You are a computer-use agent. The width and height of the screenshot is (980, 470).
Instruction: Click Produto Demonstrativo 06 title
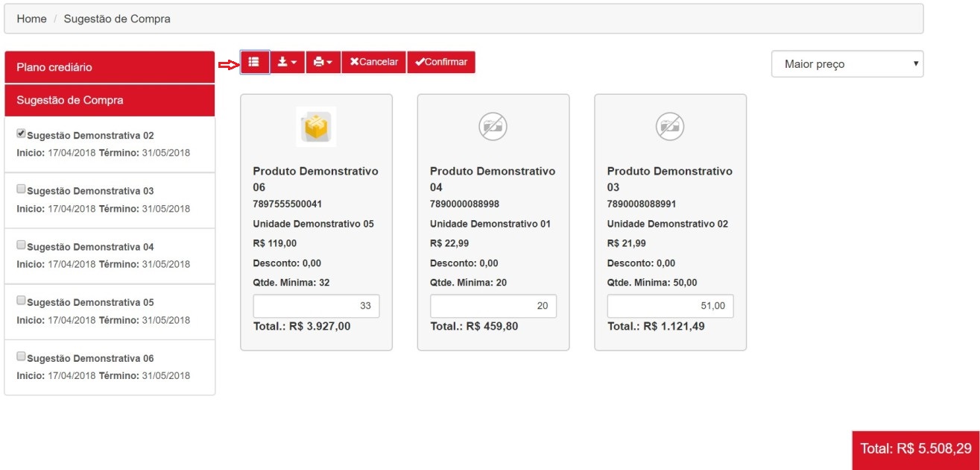coord(316,179)
